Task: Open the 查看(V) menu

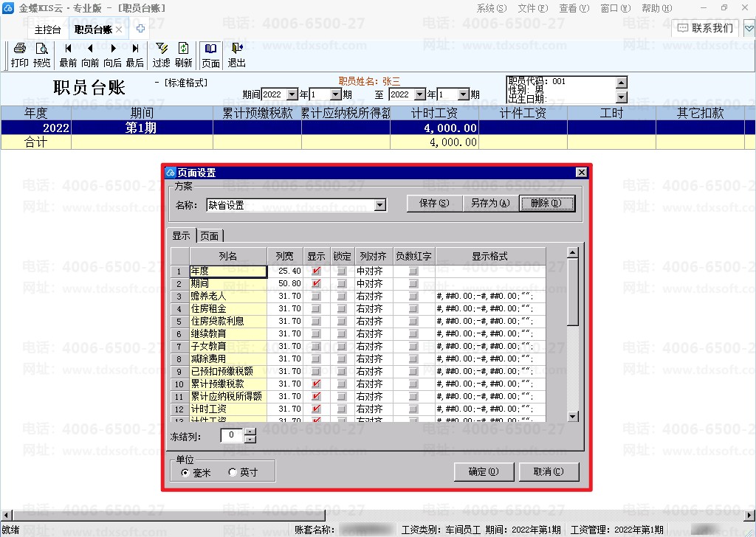Action: pos(574,8)
